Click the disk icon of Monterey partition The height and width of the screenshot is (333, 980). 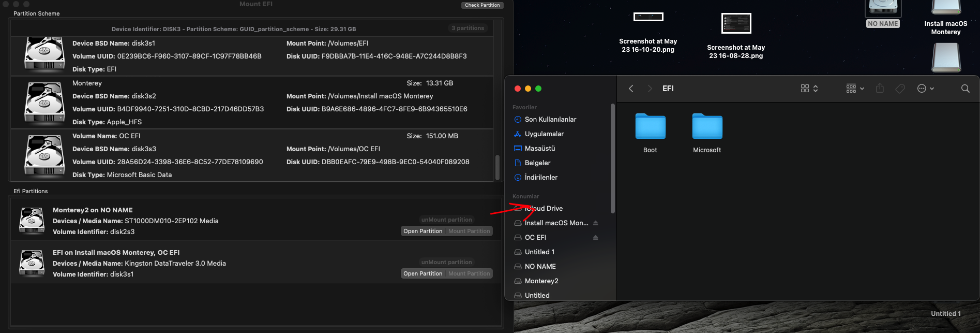click(44, 102)
